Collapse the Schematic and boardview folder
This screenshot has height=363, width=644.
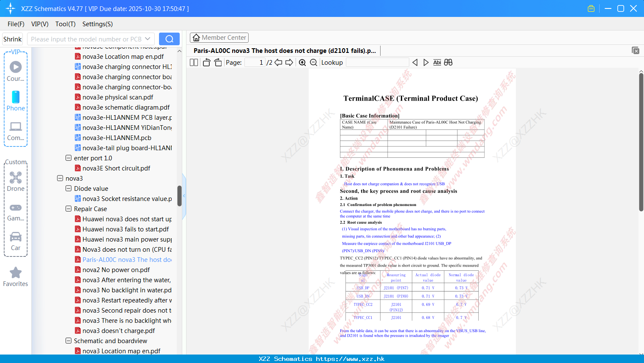pyautogui.click(x=69, y=341)
